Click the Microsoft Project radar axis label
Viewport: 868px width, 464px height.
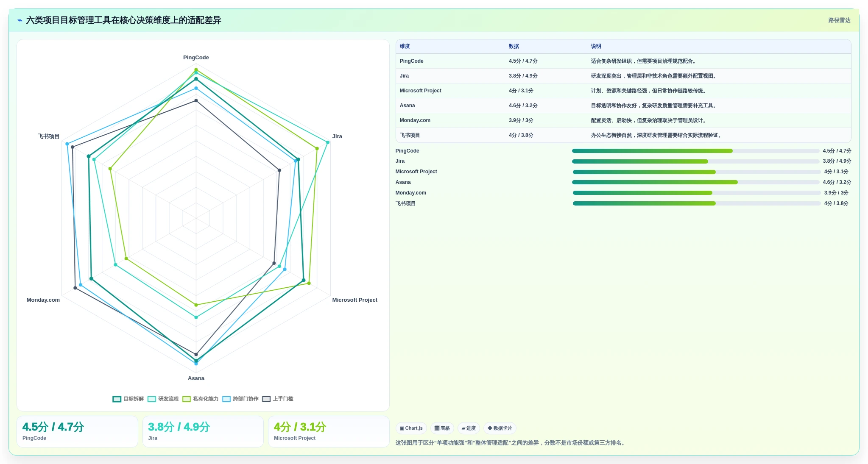tap(354, 300)
